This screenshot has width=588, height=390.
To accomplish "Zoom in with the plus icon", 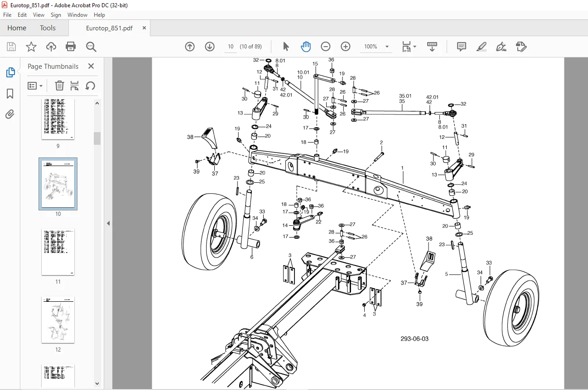I will pyautogui.click(x=346, y=47).
